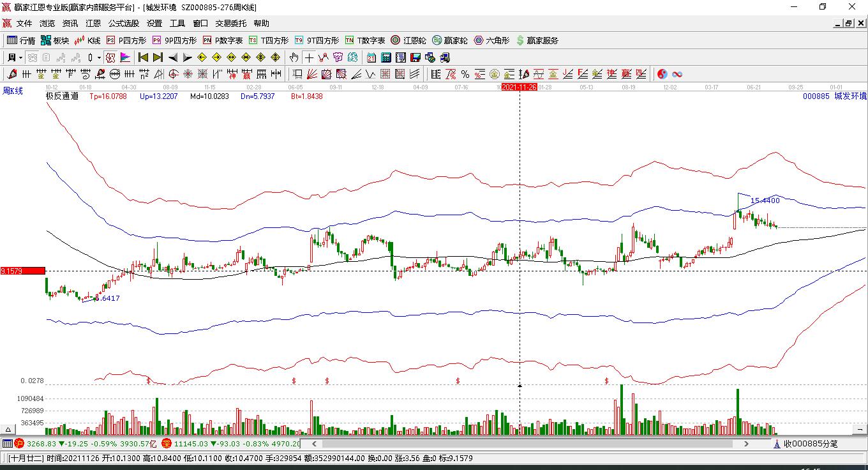
Task: Click the Shenzhen 深 index icon
Action: [x=166, y=444]
